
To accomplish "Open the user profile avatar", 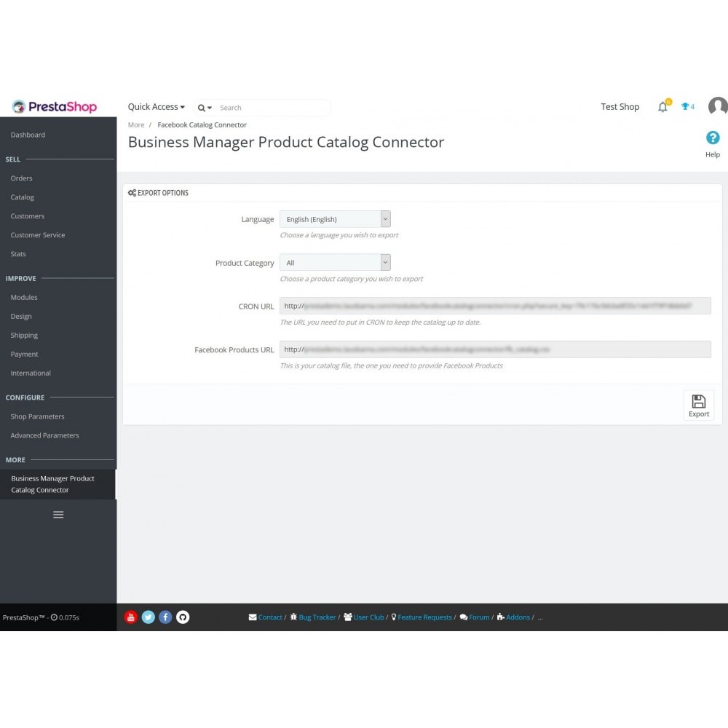I will pyautogui.click(x=718, y=106).
